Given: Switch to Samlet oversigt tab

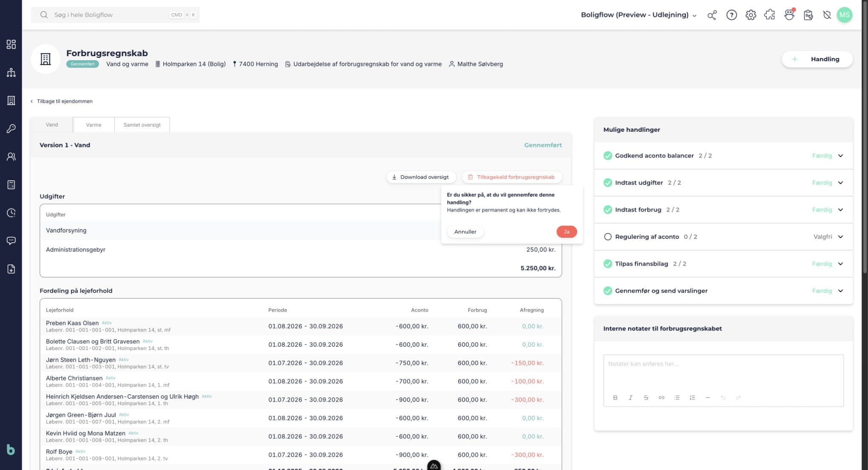Looking at the screenshot, I should 142,125.
